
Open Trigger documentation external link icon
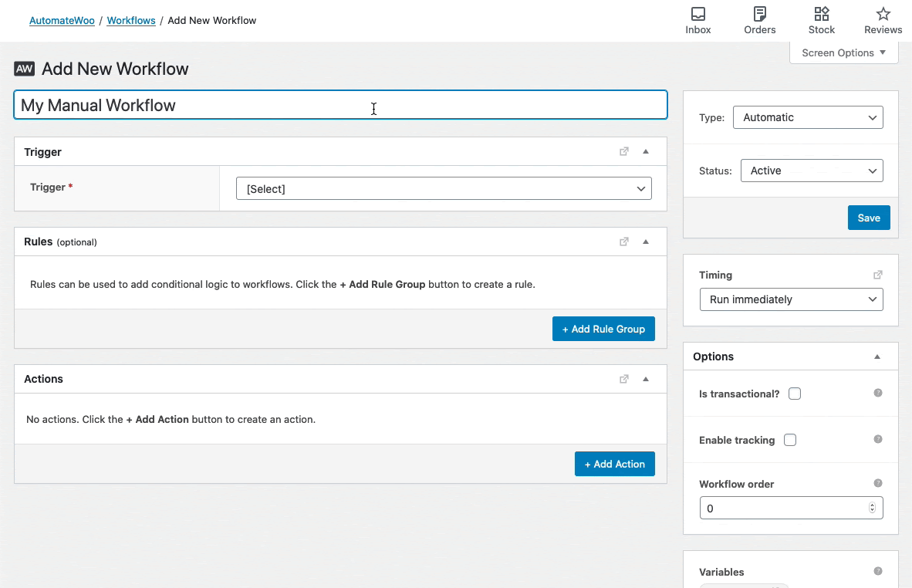tap(624, 151)
